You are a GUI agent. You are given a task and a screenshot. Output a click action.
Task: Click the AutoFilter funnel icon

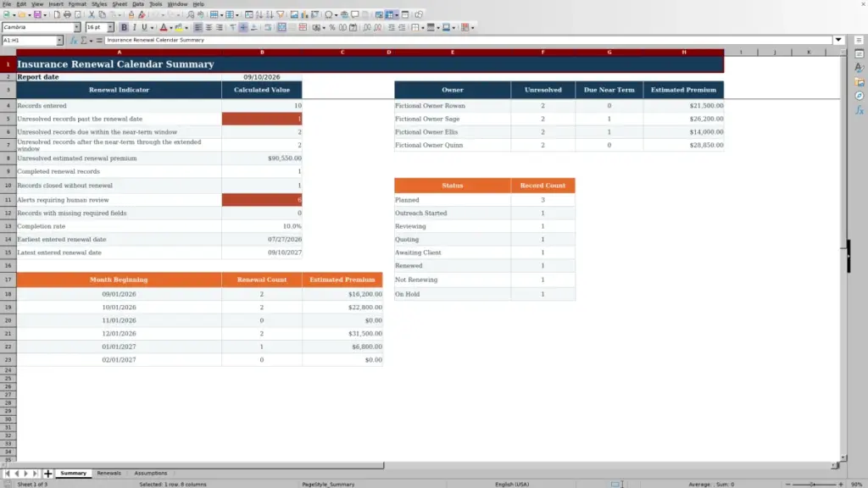click(x=281, y=14)
